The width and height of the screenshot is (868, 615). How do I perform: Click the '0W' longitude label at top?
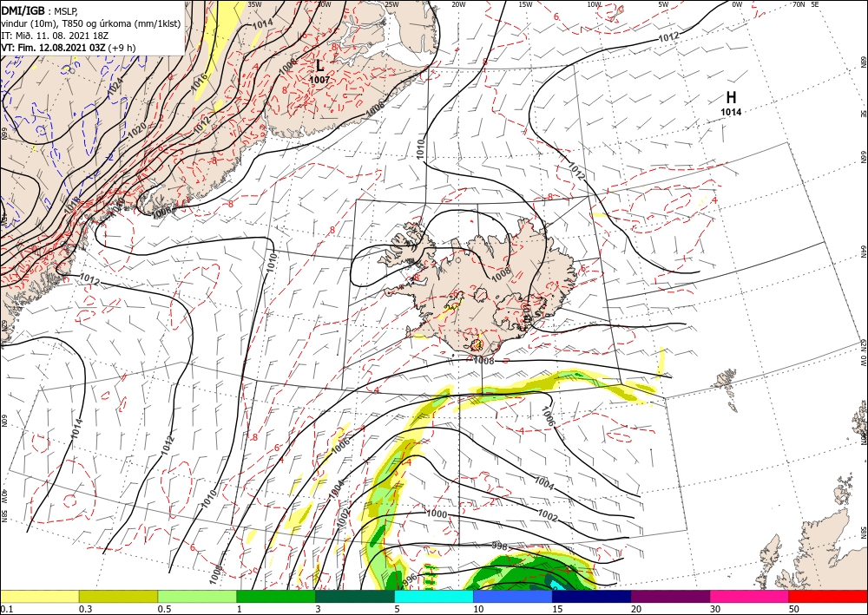737,4
